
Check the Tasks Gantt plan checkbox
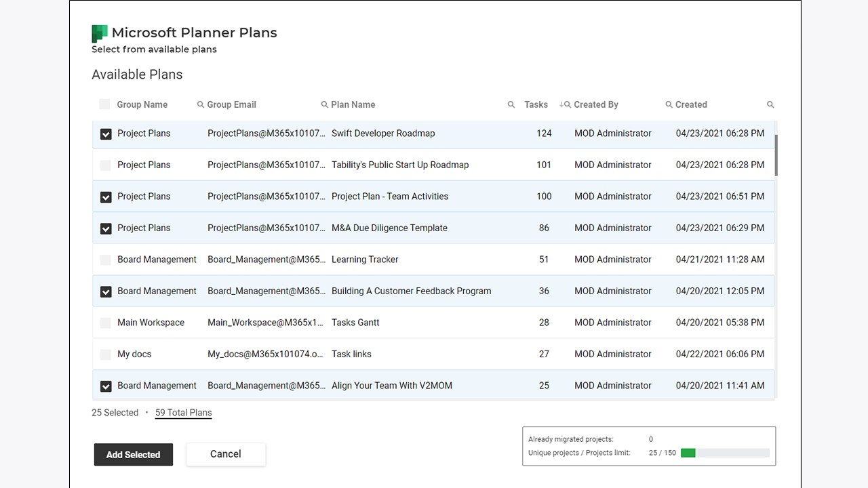(x=106, y=323)
